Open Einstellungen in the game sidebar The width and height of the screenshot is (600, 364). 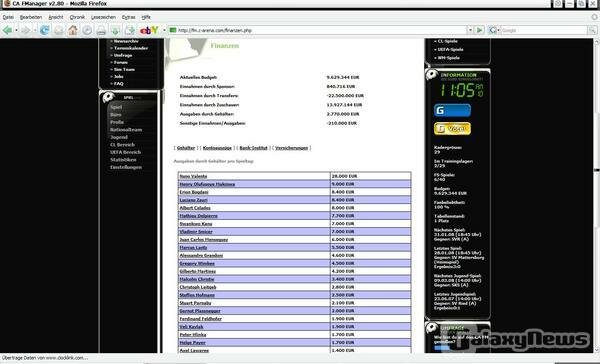click(x=126, y=167)
